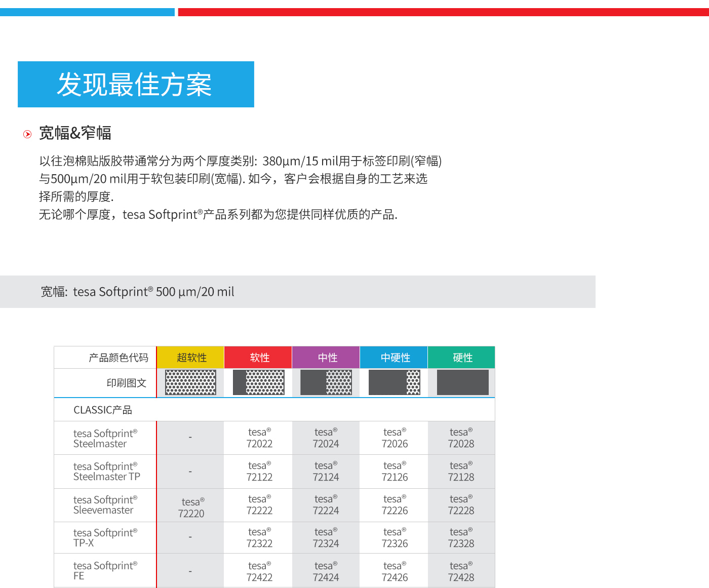Select the tesa Softprint Sleevemaster row label

click(x=105, y=505)
